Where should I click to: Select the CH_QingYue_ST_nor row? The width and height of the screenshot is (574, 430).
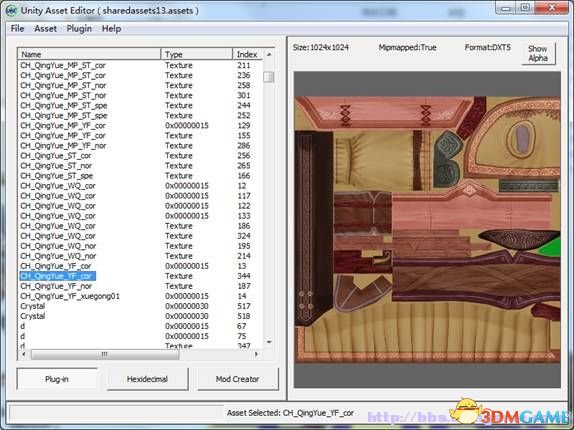[140, 166]
